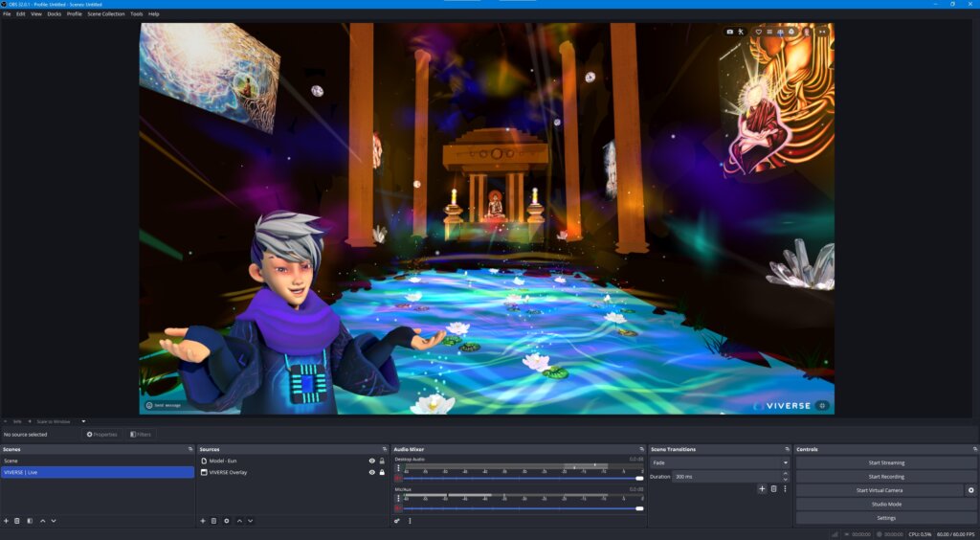Add a new scene with plus icon
The width and height of the screenshot is (980, 540).
(6, 521)
